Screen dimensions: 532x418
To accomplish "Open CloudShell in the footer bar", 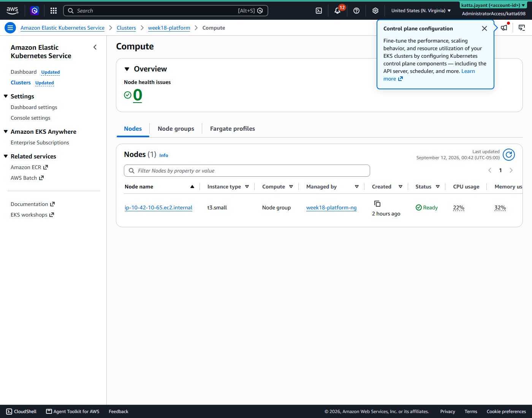I will (x=21, y=412).
